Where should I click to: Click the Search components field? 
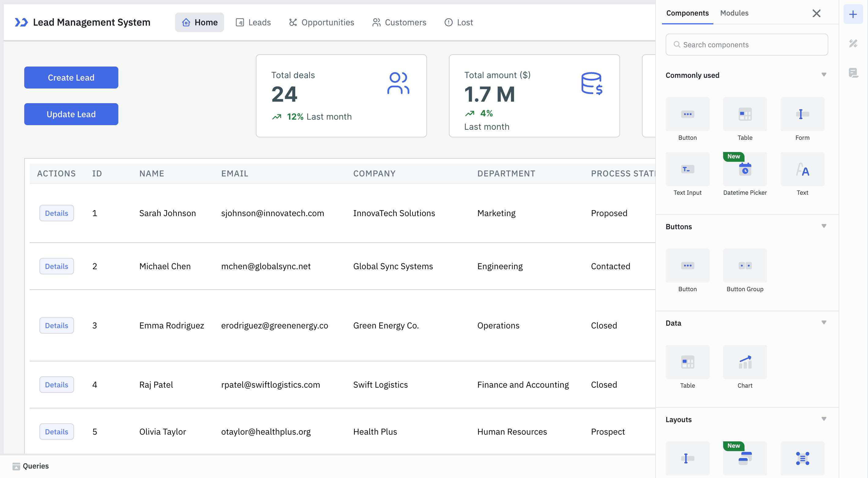(x=746, y=45)
